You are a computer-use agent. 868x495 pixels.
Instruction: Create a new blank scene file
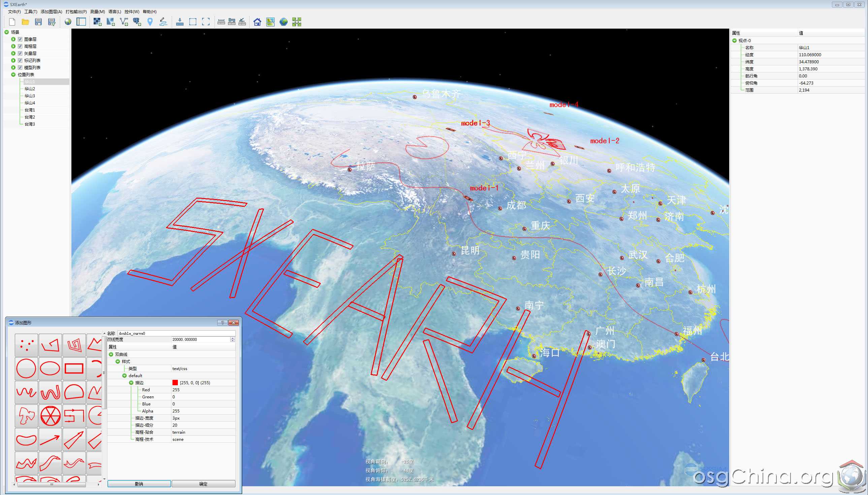pyautogui.click(x=12, y=22)
